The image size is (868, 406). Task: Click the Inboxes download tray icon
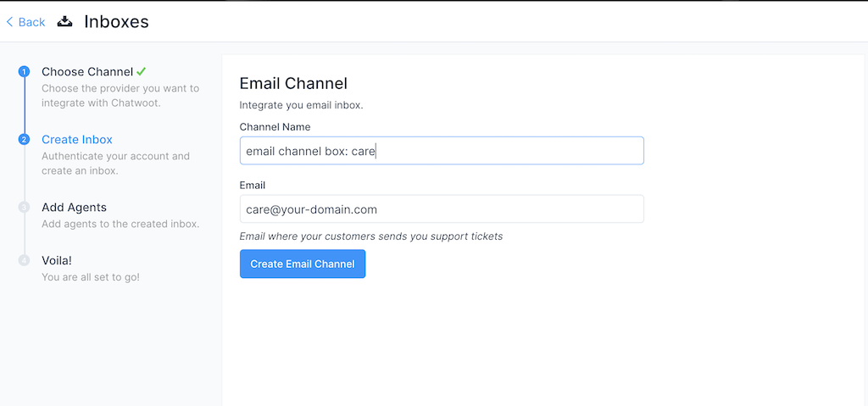64,21
